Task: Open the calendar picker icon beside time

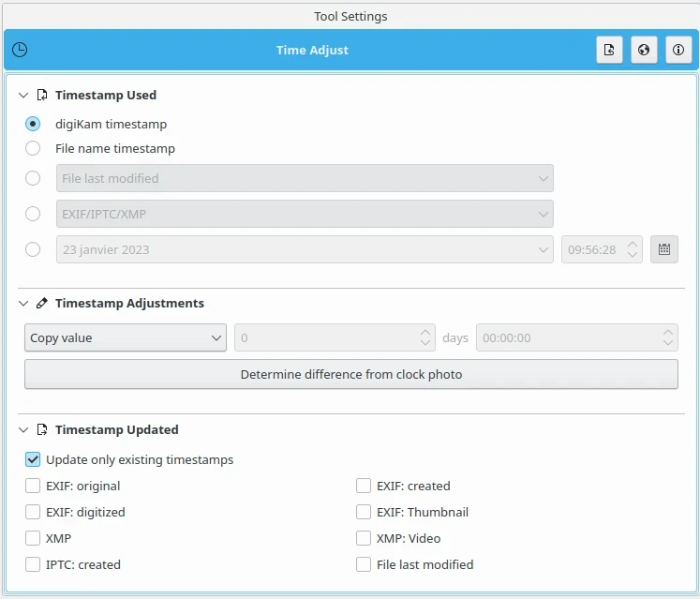Action: click(x=664, y=249)
